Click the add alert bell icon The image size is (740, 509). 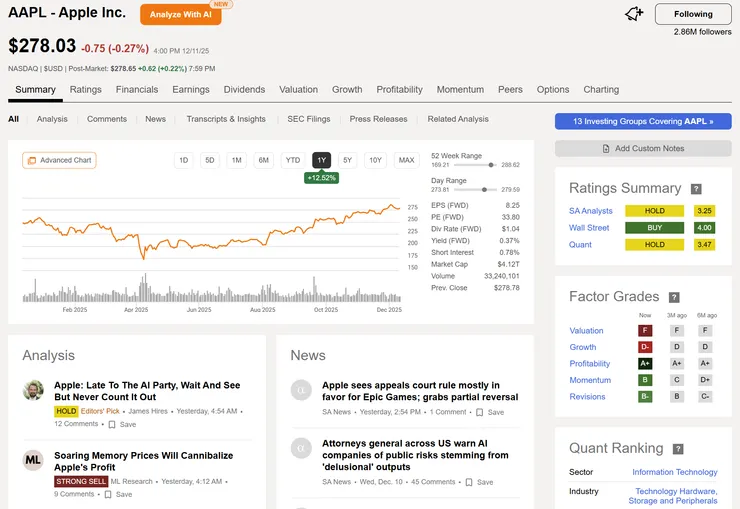[x=633, y=14]
